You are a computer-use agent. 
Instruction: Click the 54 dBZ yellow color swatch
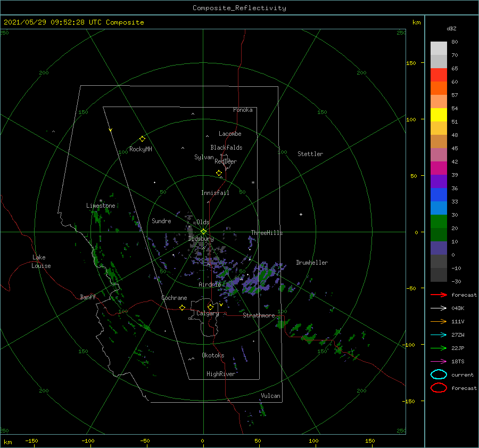(439, 115)
